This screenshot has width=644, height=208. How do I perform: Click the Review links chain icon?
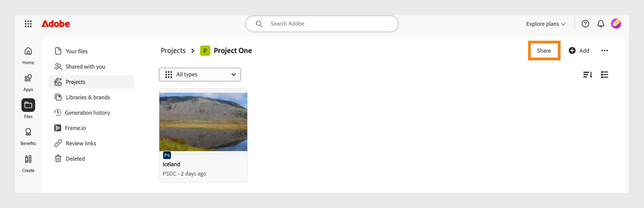[58, 143]
